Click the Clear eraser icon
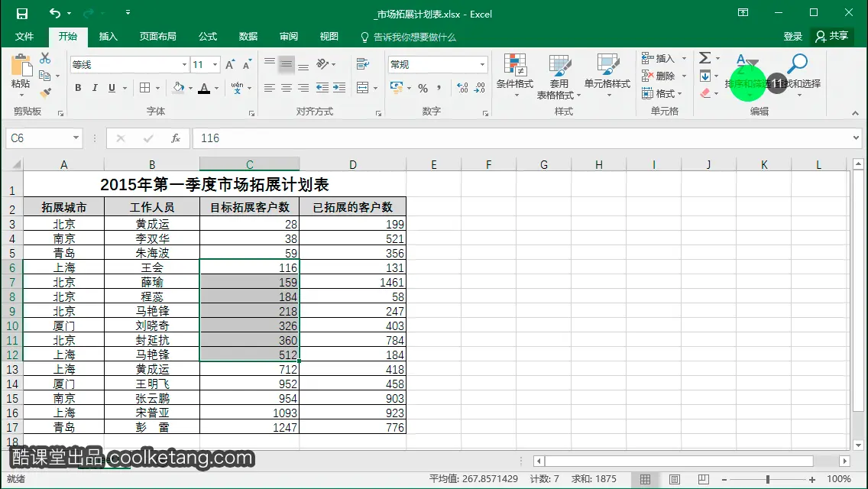This screenshot has height=489, width=868. tap(704, 93)
